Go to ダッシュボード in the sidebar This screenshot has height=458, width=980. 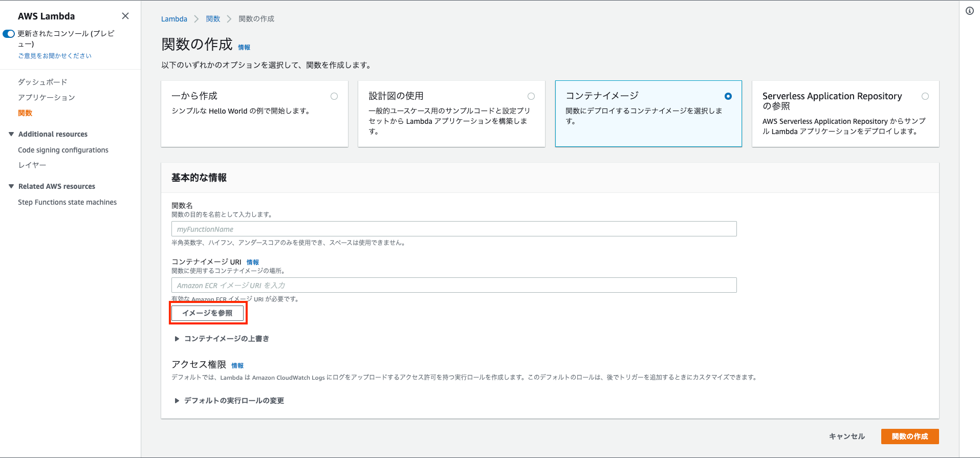(x=42, y=82)
